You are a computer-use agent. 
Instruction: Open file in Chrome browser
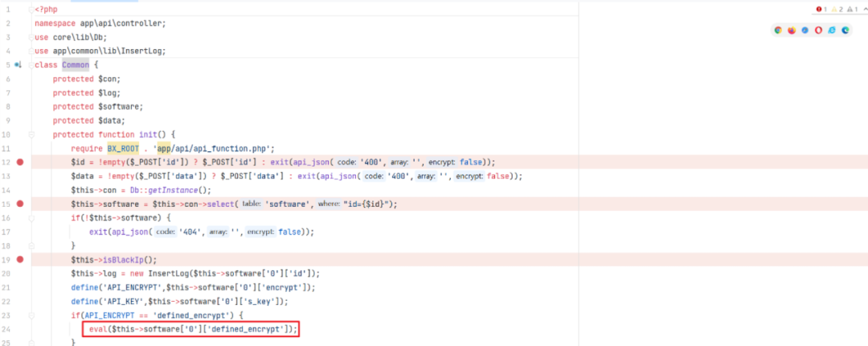pyautogui.click(x=778, y=31)
